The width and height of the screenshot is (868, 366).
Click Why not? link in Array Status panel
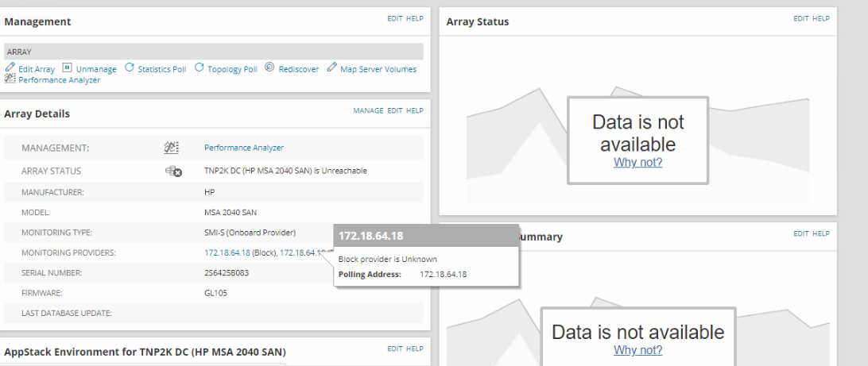coord(637,163)
